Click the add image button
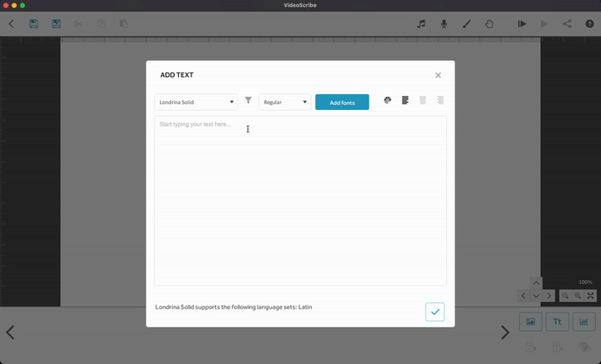 click(530, 321)
